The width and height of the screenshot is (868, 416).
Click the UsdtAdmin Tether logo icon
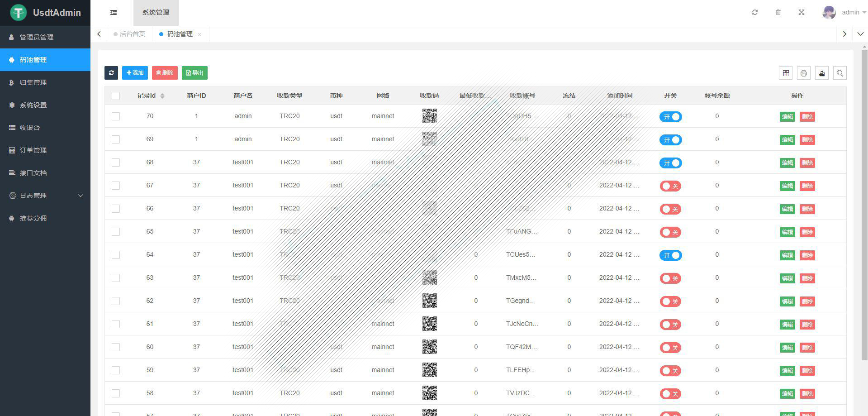19,12
